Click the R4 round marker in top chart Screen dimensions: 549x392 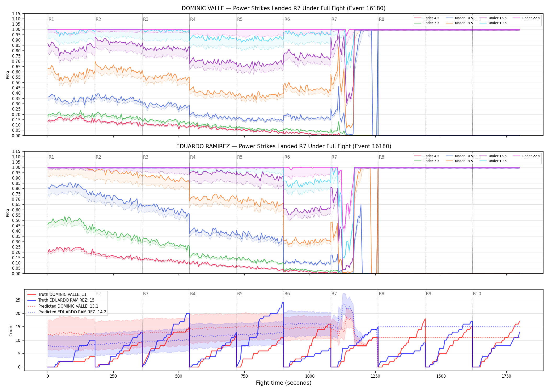pos(193,19)
